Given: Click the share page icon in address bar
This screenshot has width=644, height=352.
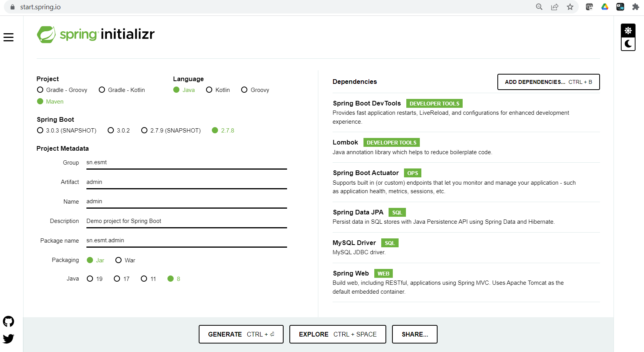Looking at the screenshot, I should pyautogui.click(x=554, y=7).
